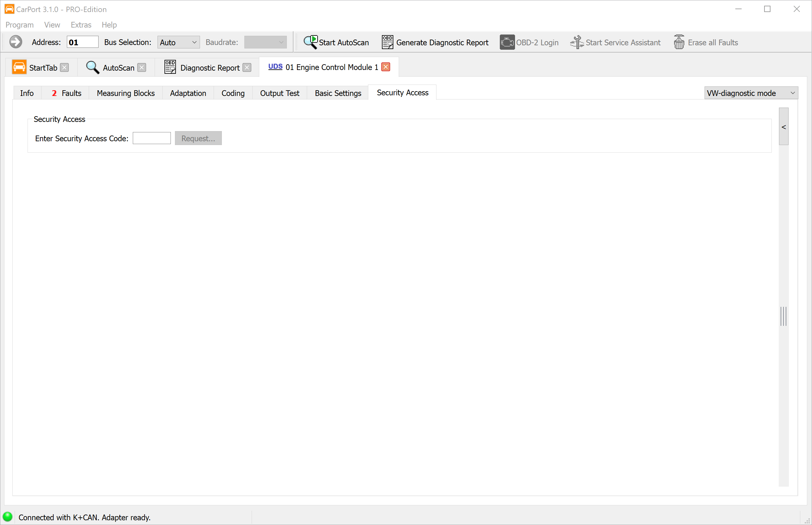
Task: Open the Bus Selection dropdown
Action: point(178,42)
